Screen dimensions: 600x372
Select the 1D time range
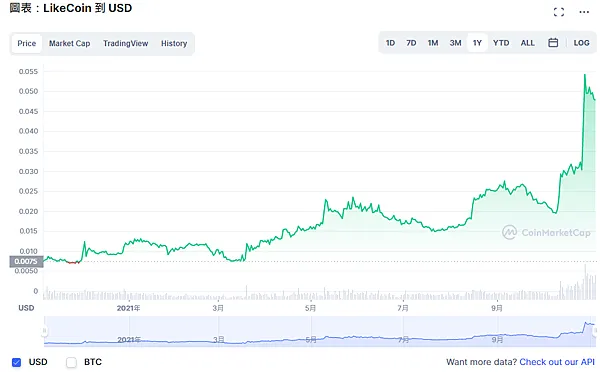point(390,43)
